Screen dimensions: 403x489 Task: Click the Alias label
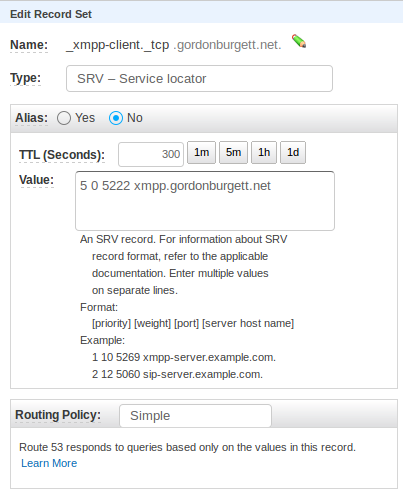31,118
